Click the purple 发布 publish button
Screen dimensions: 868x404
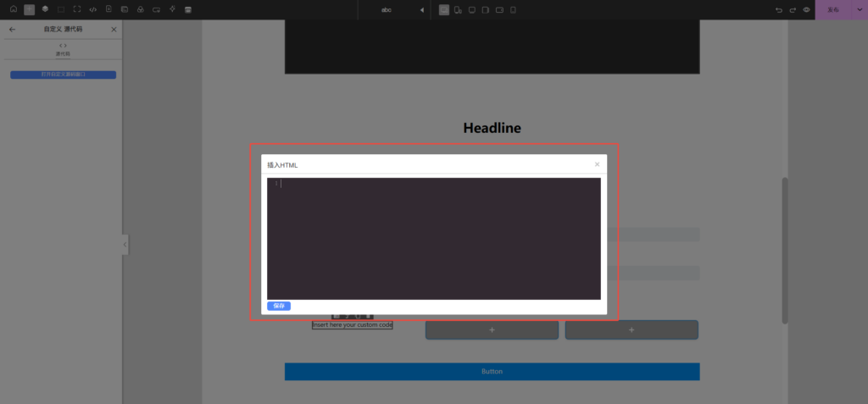pos(832,9)
